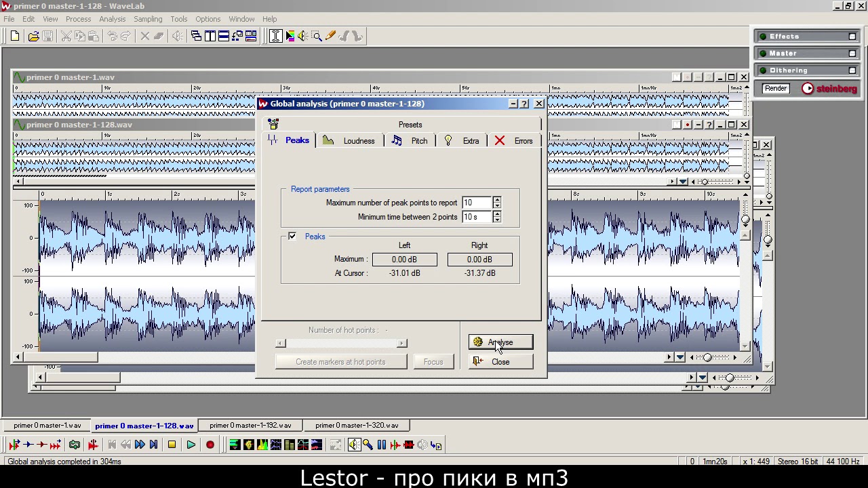Enable the Peaks checkbox

(x=292, y=237)
